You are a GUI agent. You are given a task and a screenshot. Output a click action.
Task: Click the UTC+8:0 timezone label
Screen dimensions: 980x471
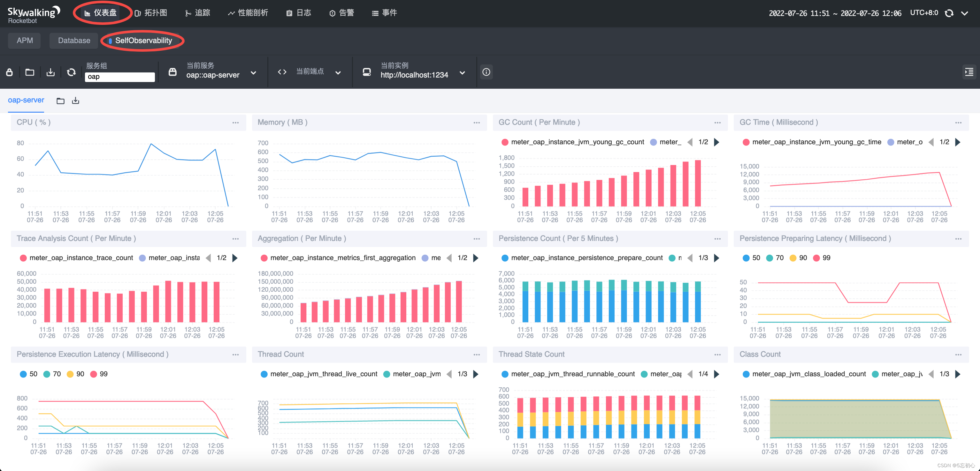tap(924, 13)
